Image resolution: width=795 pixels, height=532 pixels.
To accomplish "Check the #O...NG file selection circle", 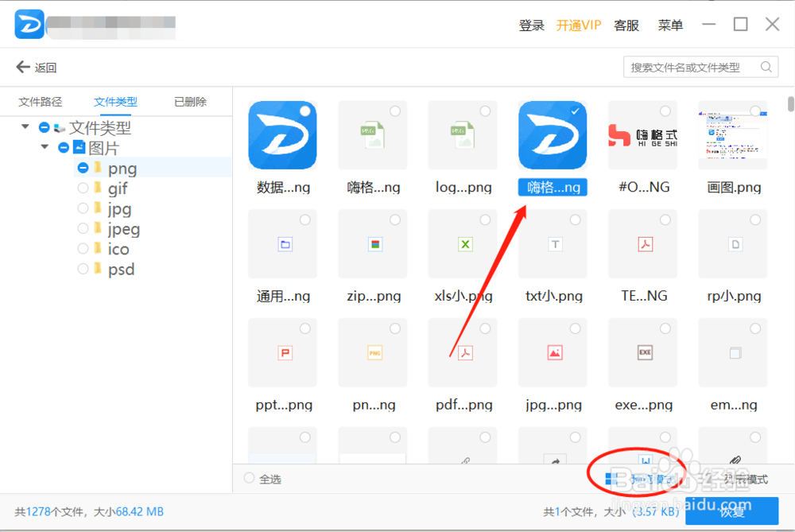I will (665, 111).
